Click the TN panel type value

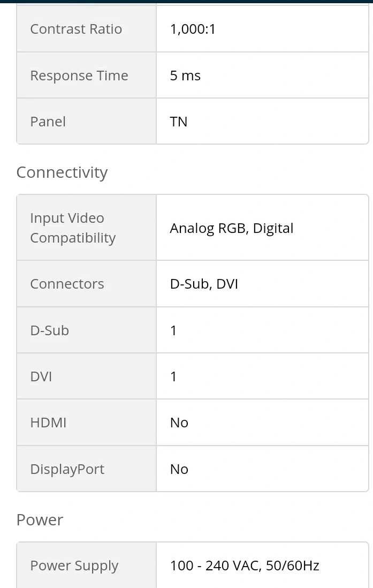(x=178, y=122)
